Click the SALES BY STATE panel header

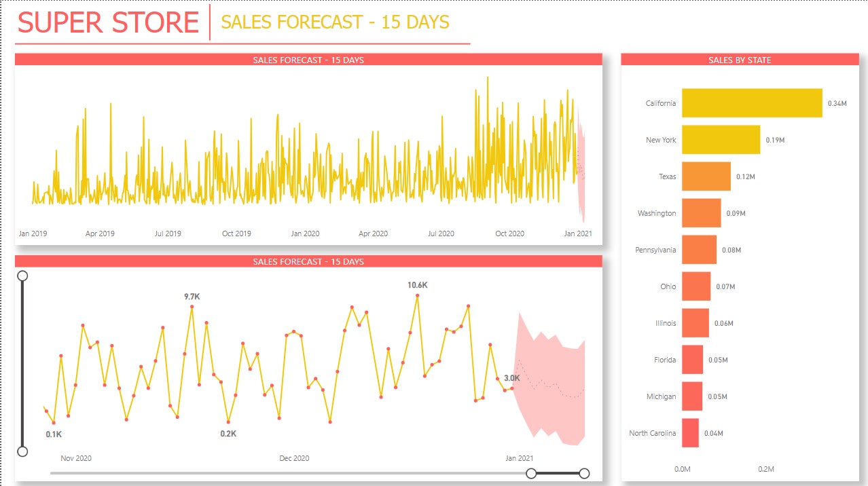[x=740, y=60]
